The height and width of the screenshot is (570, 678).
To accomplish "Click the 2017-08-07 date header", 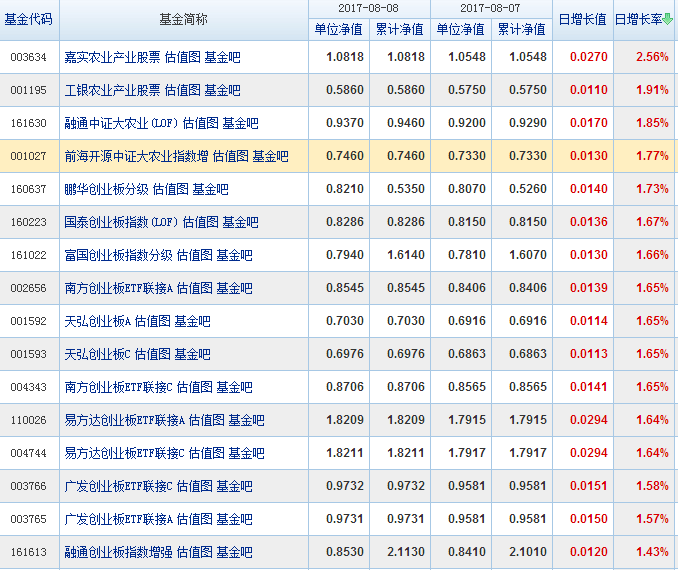I will pyautogui.click(x=490, y=8).
